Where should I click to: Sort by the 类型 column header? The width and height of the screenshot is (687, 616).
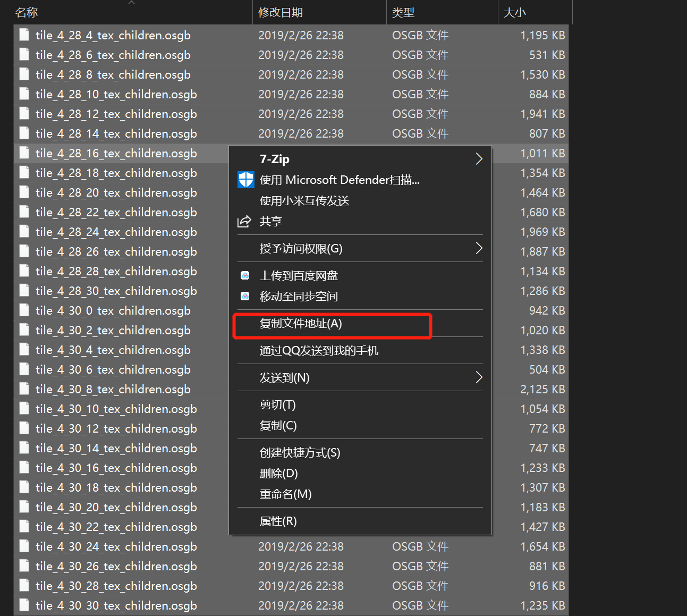point(442,12)
